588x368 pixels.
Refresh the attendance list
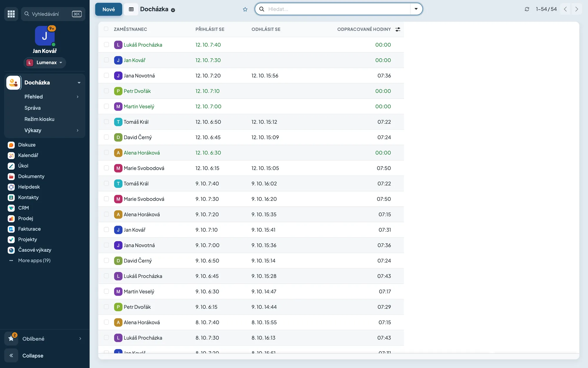[527, 9]
